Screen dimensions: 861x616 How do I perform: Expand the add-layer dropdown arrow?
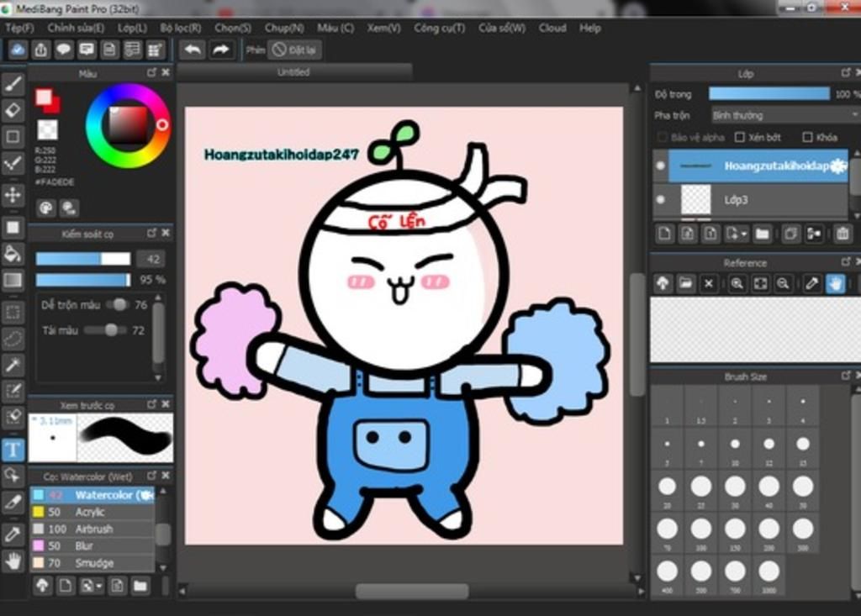coord(744,234)
